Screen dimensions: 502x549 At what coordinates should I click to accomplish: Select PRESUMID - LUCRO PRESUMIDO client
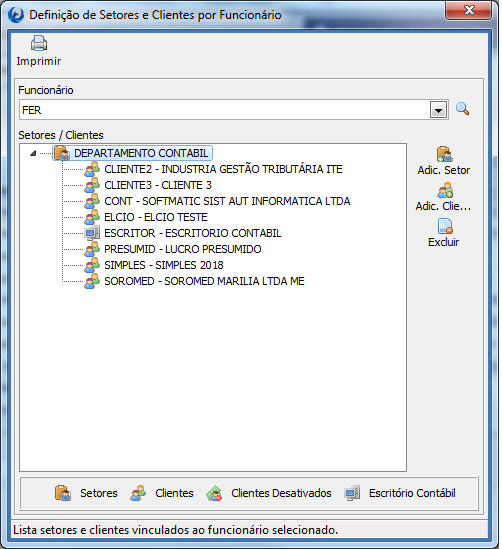(x=183, y=249)
